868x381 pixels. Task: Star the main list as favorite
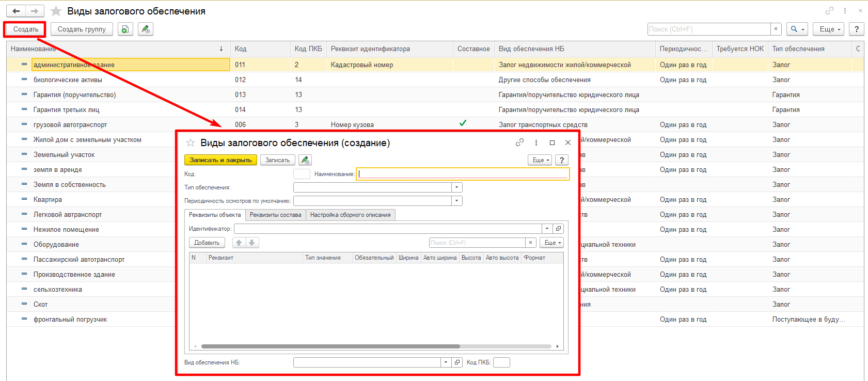click(x=56, y=11)
